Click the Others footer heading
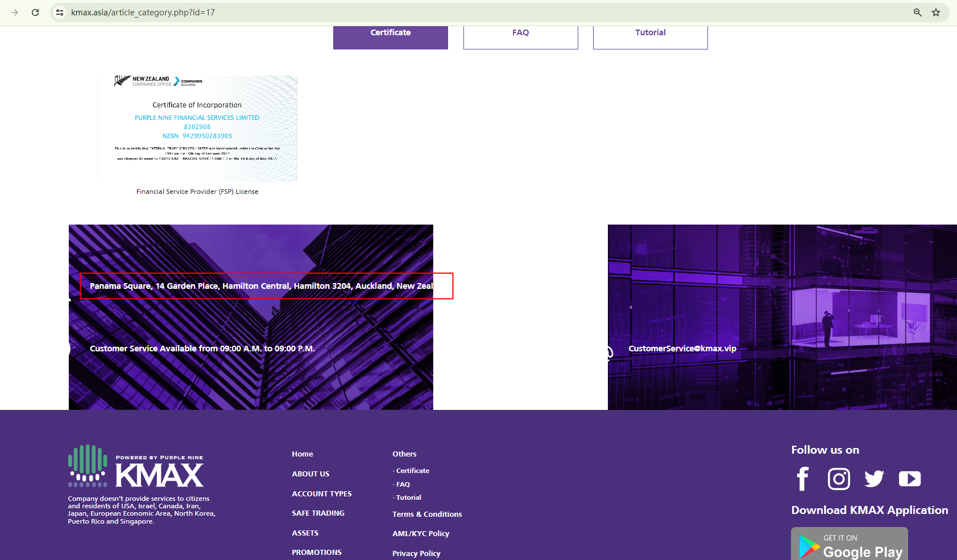Image resolution: width=957 pixels, height=560 pixels. point(404,454)
